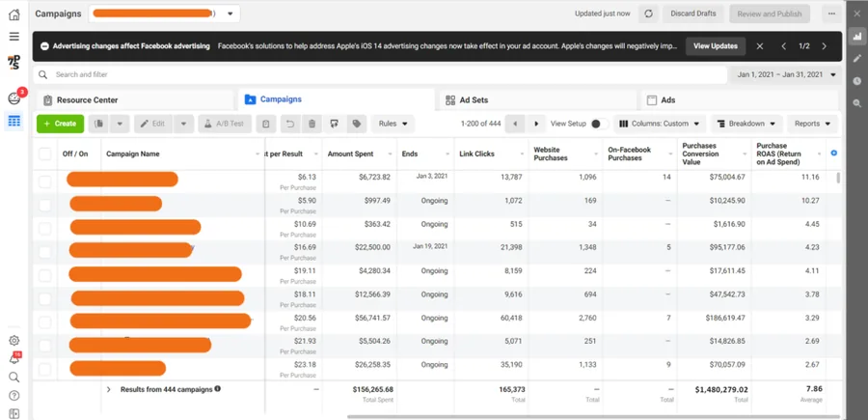868x420 pixels.
Task: Open the Home icon in left sidebar
Action: pos(14,14)
